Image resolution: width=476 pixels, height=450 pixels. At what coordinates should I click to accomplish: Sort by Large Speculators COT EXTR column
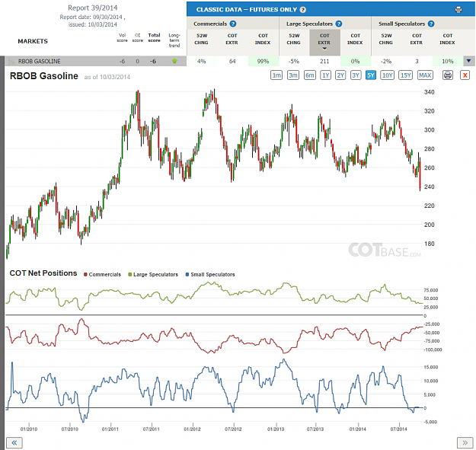[324, 43]
